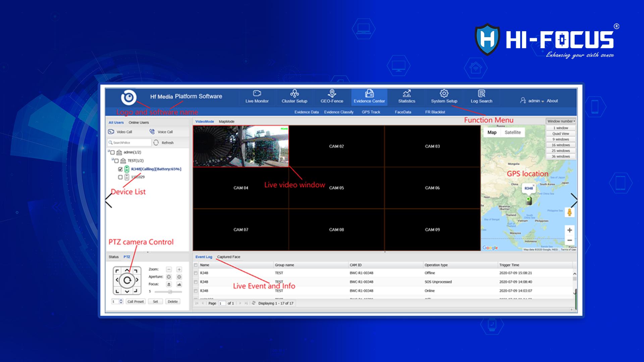Open the FaceData submenu
Viewport: 644px width, 362px height.
click(403, 112)
